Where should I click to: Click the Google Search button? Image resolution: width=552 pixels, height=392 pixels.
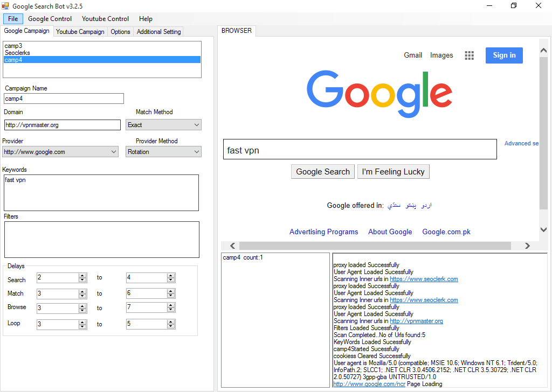(x=323, y=172)
